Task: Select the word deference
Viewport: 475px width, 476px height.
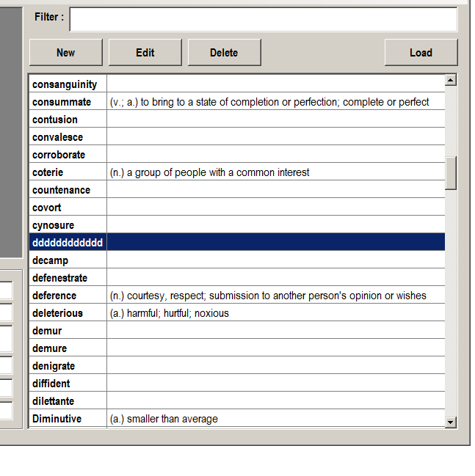Action: 54,296
